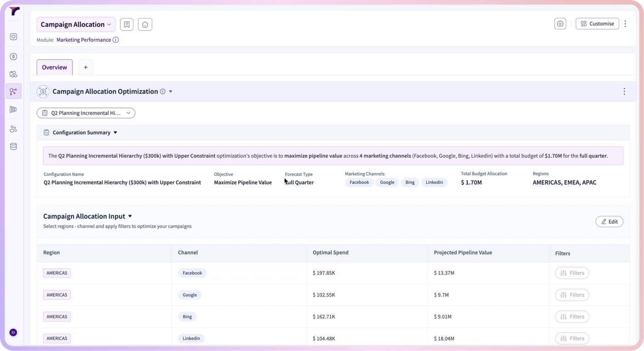
Task: Collapse the Configuration Summary section
Action: click(x=115, y=133)
